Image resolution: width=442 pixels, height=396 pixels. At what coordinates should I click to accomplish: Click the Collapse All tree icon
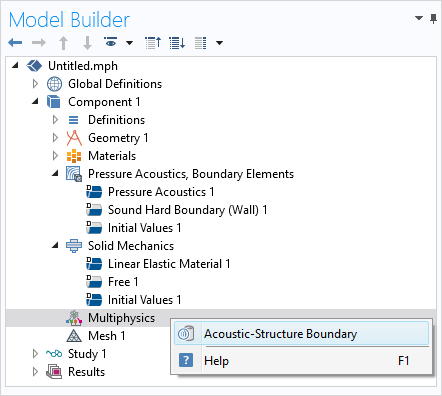coord(153,43)
